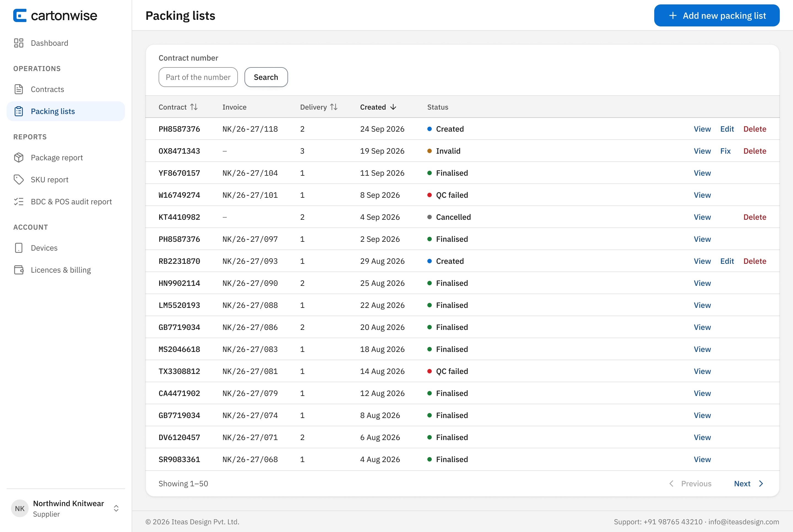Delete invoice NK/26-27/118 packing list
Screen dimensions: 793x532
755,129
